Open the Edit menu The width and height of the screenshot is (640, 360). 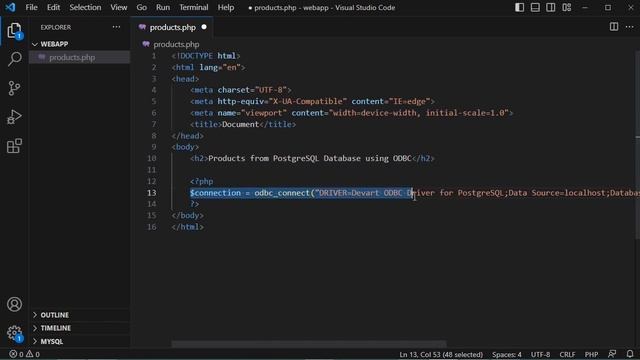[53, 7]
